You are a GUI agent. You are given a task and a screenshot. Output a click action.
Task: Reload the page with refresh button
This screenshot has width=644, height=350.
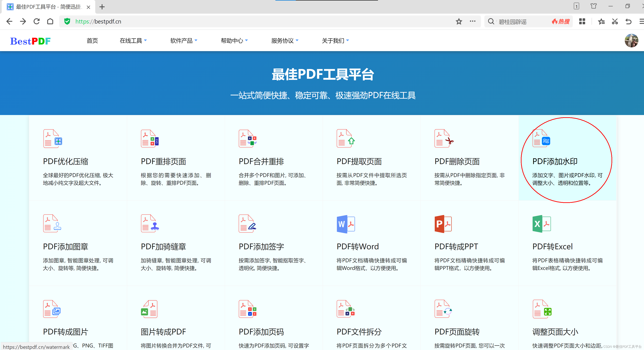[x=37, y=21]
